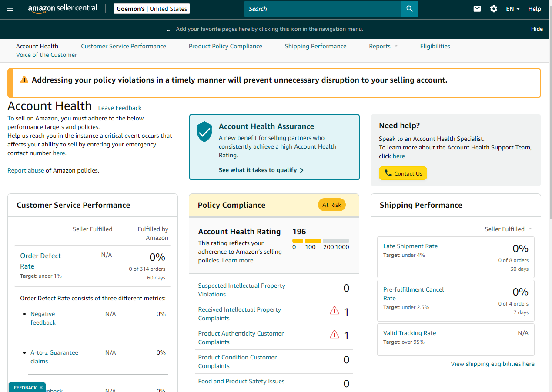The image size is (552, 392).
Task: Open Food and Product Safety Issues
Action: 241,381
